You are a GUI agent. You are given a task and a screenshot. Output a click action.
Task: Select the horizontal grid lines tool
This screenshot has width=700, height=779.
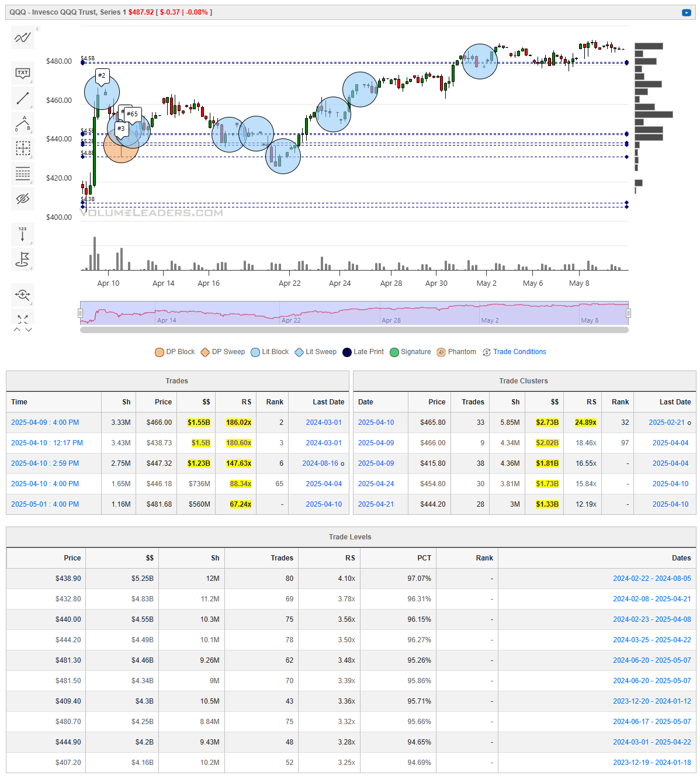coord(23,174)
